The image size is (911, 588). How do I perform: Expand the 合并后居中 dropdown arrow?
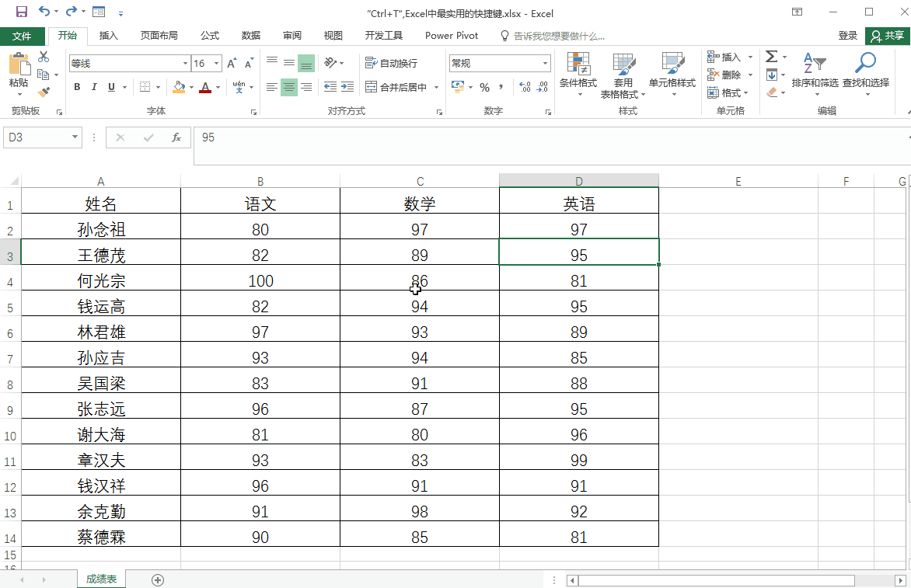click(436, 88)
